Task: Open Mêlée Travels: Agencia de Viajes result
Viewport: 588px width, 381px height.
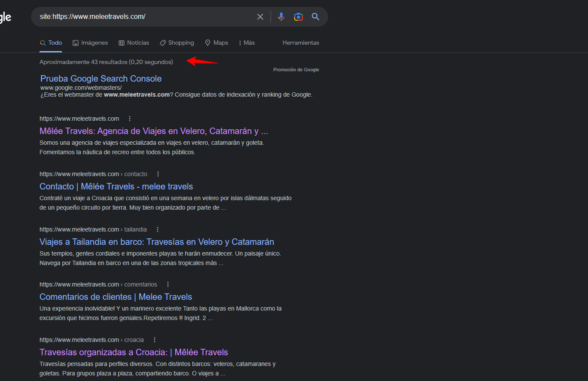Action: point(154,131)
